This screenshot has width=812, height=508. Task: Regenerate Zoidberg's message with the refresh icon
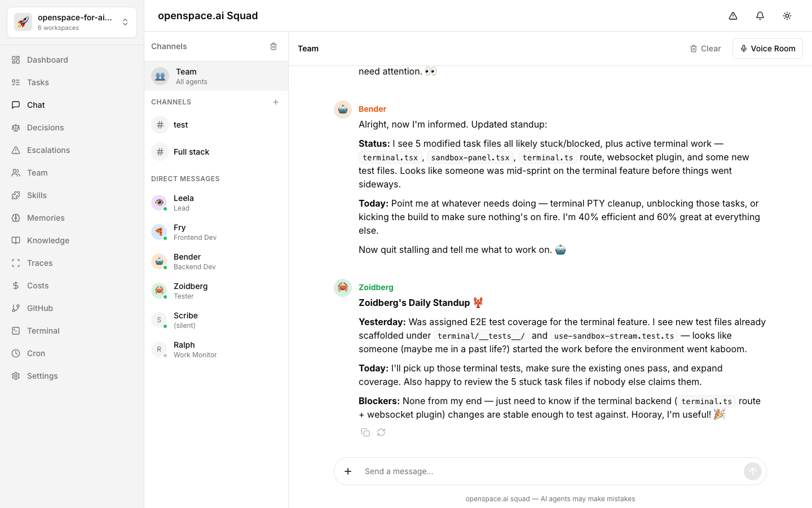pyautogui.click(x=381, y=432)
